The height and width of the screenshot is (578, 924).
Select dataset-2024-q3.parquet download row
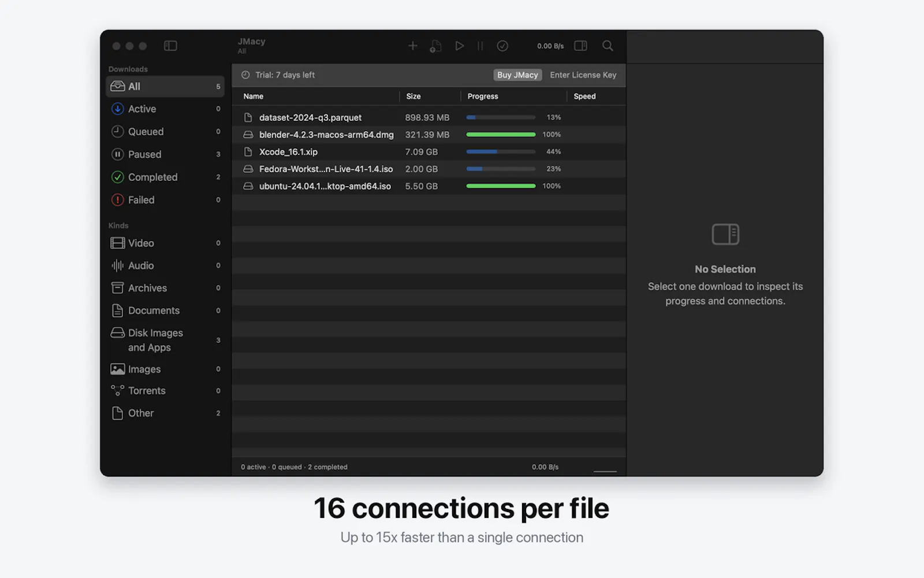(x=429, y=117)
